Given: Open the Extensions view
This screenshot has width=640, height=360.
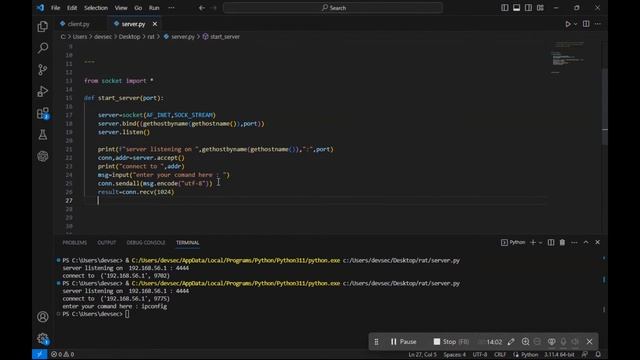Looking at the screenshot, I should point(42,113).
